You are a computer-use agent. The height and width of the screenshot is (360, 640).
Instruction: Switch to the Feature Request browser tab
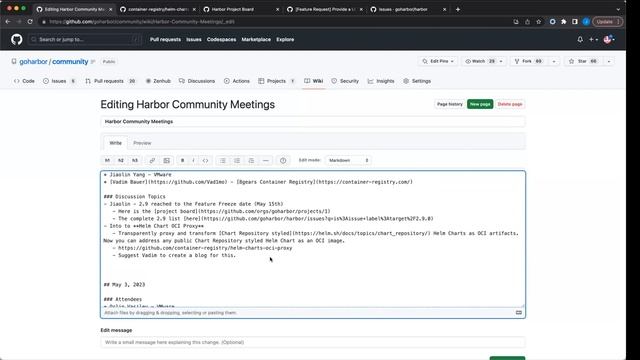pos(324,9)
